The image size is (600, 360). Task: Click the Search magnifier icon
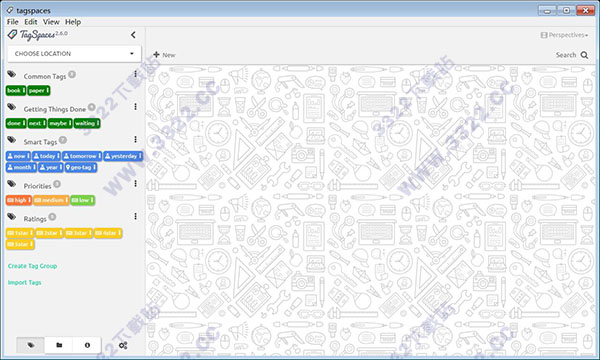pos(584,55)
